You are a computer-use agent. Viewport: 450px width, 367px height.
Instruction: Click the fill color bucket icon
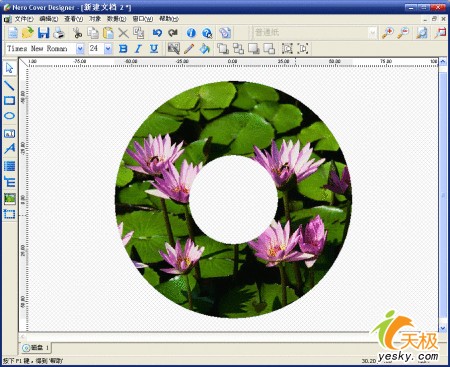[x=204, y=49]
